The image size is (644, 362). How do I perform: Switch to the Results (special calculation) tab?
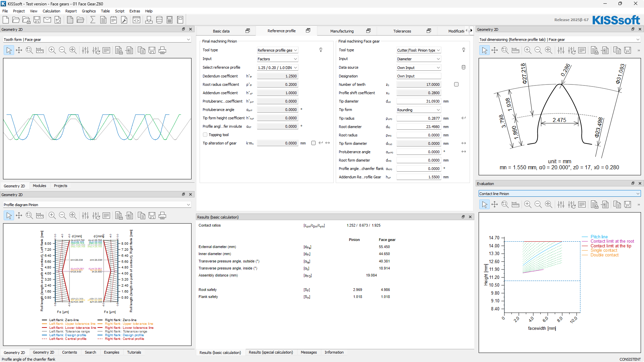(271, 352)
